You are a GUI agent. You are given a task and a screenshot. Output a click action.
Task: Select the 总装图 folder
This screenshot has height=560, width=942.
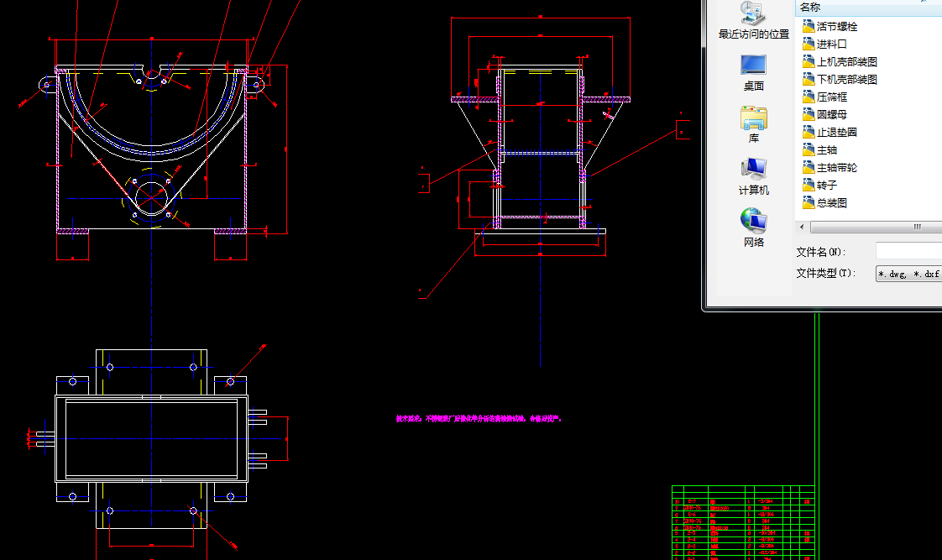click(x=824, y=203)
